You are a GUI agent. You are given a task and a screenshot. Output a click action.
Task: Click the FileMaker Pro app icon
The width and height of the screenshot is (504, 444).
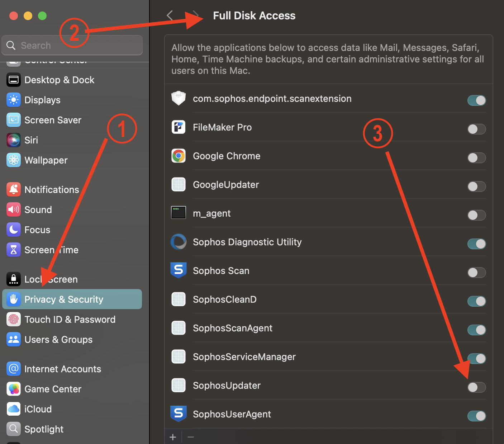pos(179,127)
